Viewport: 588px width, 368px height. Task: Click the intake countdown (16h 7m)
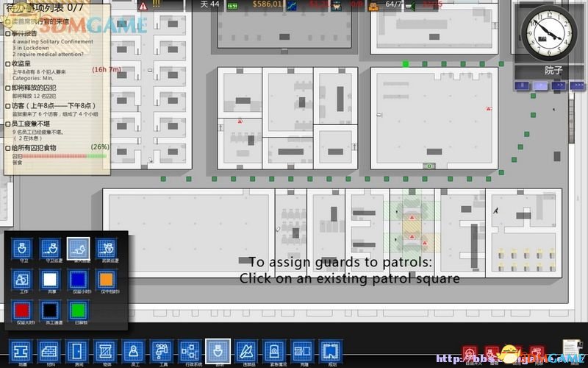point(107,69)
